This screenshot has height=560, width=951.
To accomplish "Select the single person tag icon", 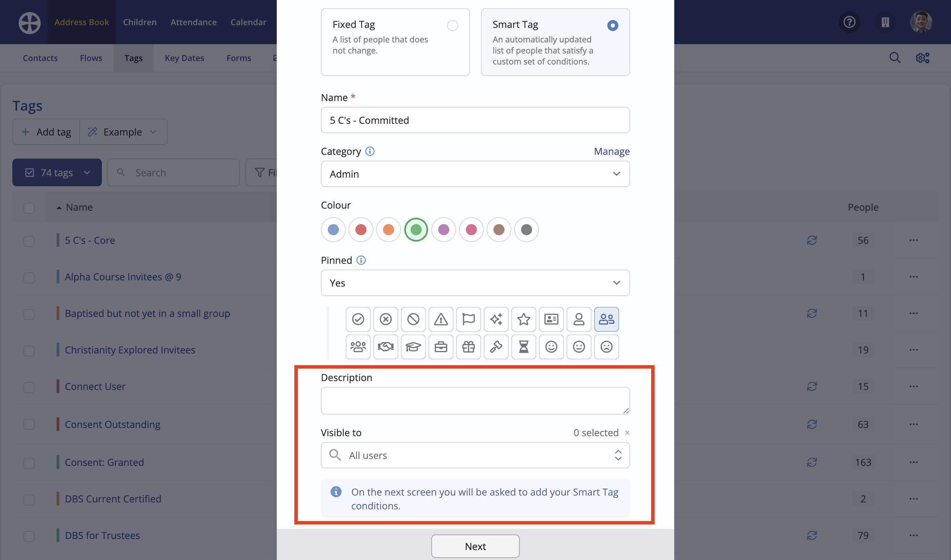I will (x=579, y=319).
